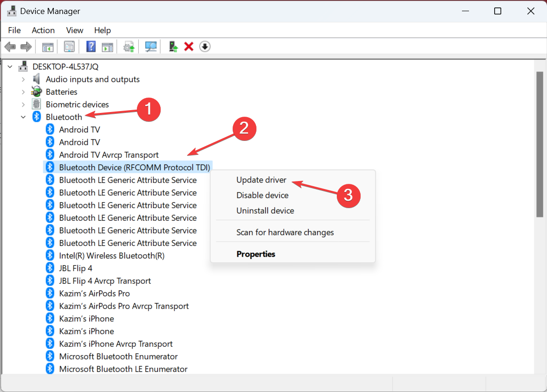This screenshot has width=547, height=392.
Task: Expand the Batteries category chevron
Action: click(23, 92)
